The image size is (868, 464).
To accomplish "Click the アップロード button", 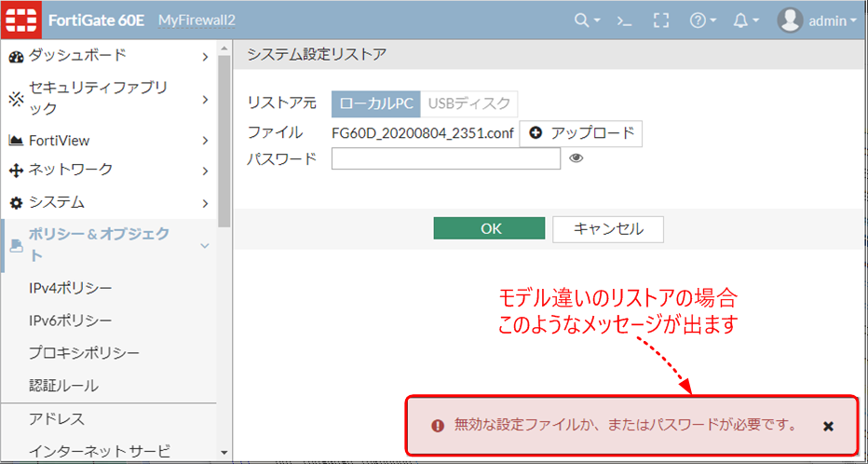I will tap(581, 133).
